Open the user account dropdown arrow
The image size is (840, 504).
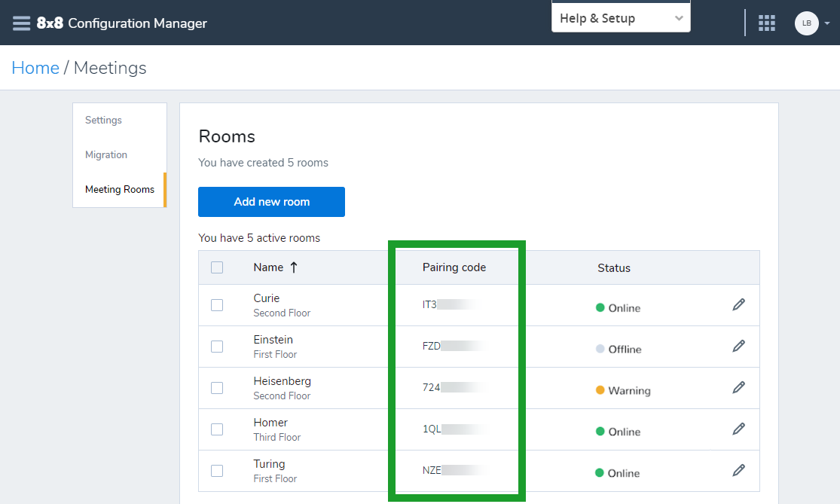(827, 23)
